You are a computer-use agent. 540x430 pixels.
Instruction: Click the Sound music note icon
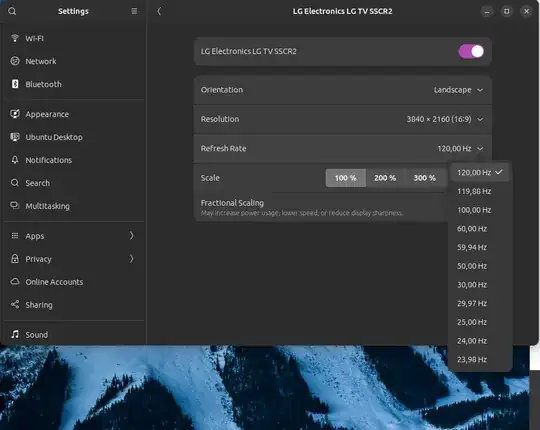(x=15, y=334)
